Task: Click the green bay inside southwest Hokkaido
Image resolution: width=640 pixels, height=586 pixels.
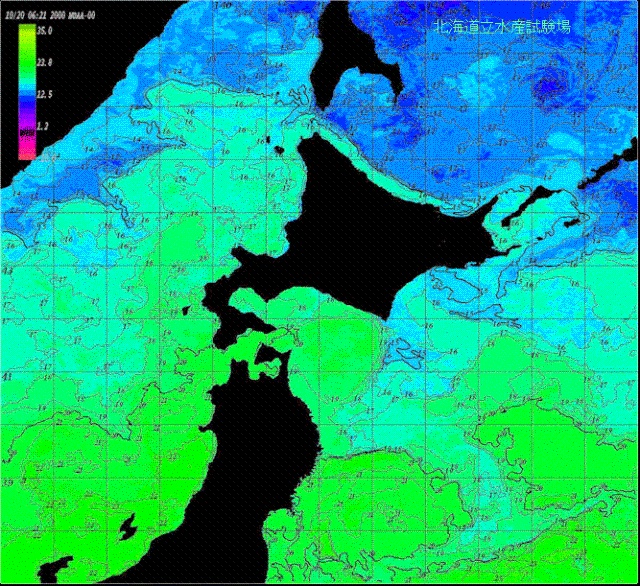Action: tap(250, 301)
